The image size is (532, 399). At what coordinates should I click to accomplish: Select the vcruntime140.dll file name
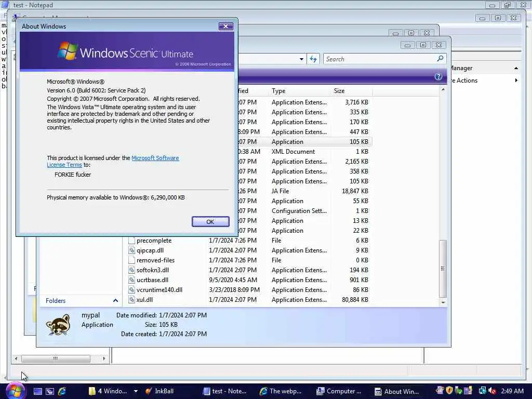coord(159,290)
